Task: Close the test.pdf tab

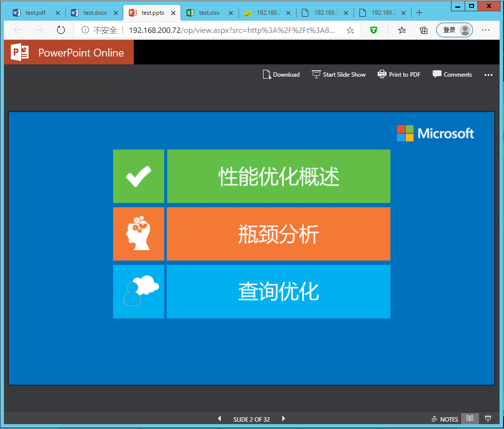Action: point(58,13)
